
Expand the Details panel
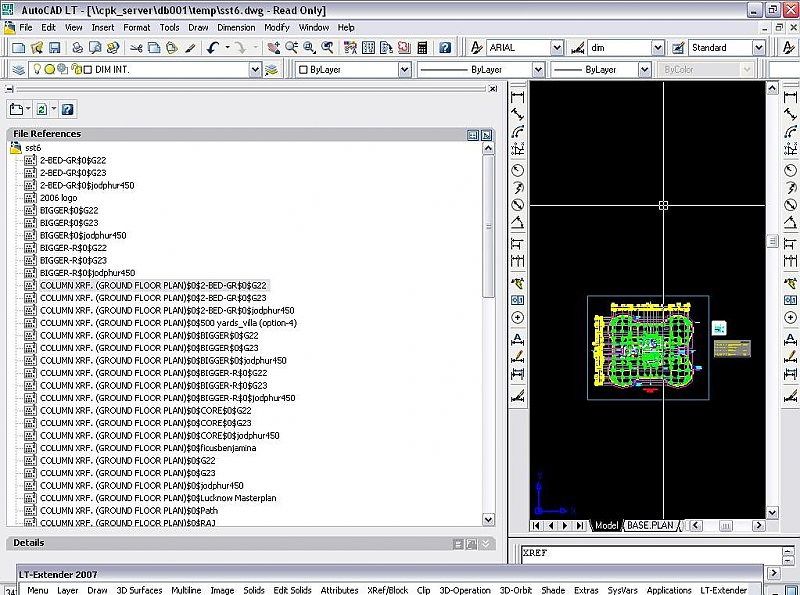tap(486, 544)
